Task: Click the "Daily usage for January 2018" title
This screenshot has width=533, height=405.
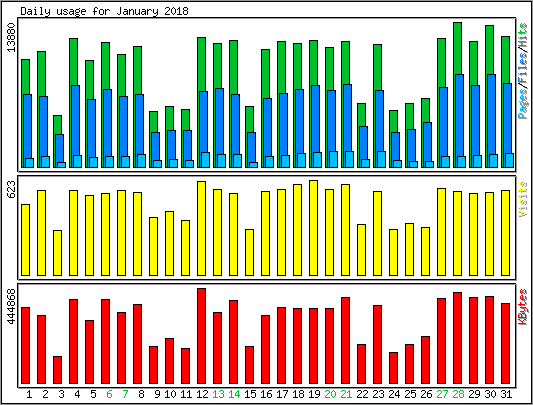Action: 104,11
